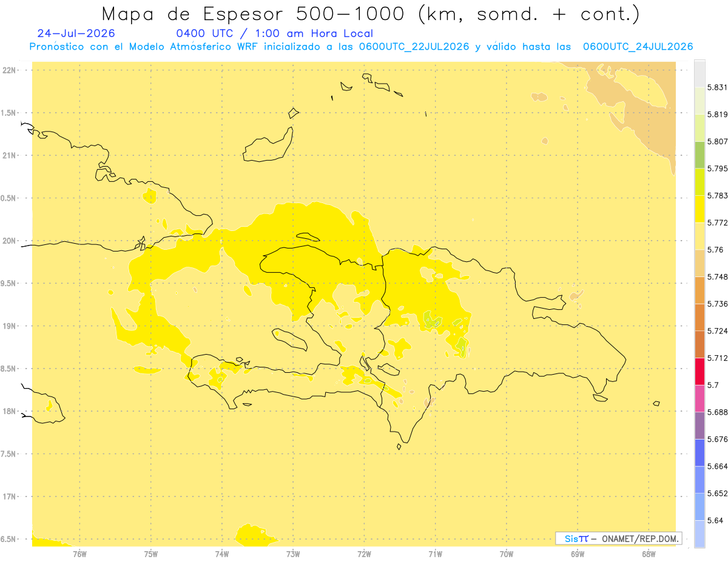
Task: Pick the red colorbar swatch between 5.7 and 5.712
Action: [x=699, y=371]
